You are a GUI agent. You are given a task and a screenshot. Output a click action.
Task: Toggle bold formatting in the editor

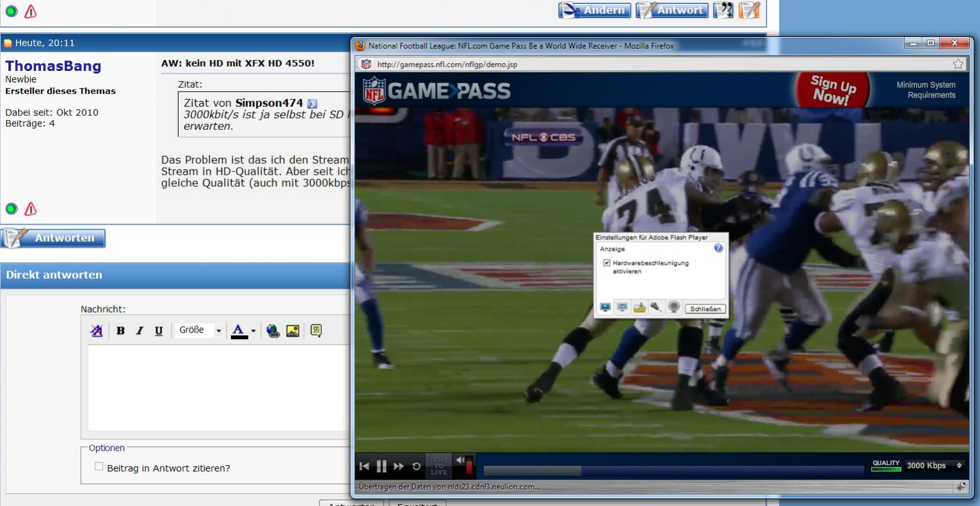pyautogui.click(x=120, y=331)
